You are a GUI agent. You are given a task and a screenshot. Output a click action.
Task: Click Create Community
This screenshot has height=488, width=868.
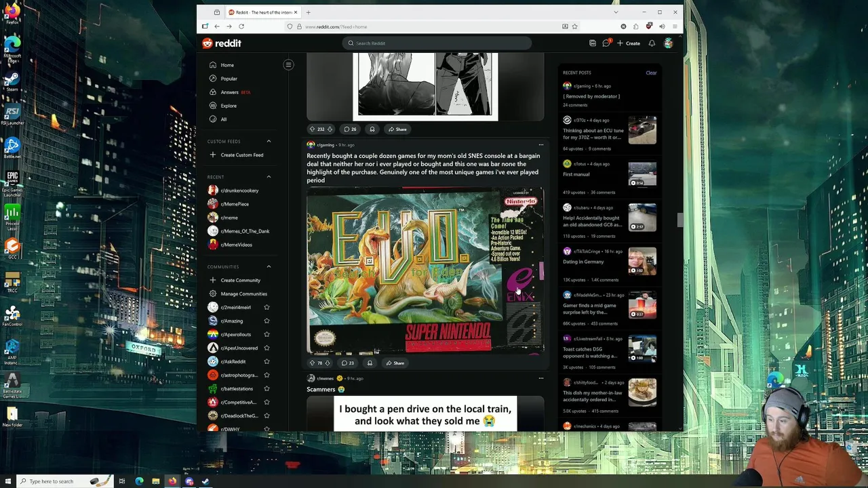pyautogui.click(x=239, y=280)
